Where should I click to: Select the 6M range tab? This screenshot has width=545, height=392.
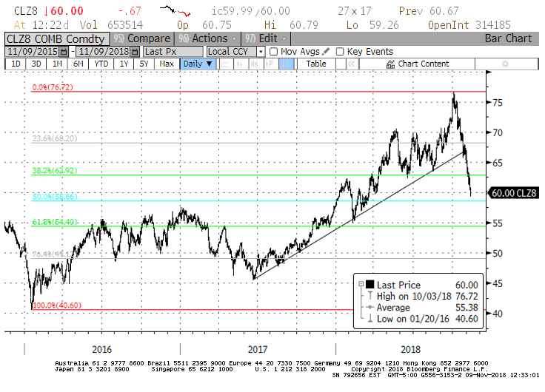(78, 64)
